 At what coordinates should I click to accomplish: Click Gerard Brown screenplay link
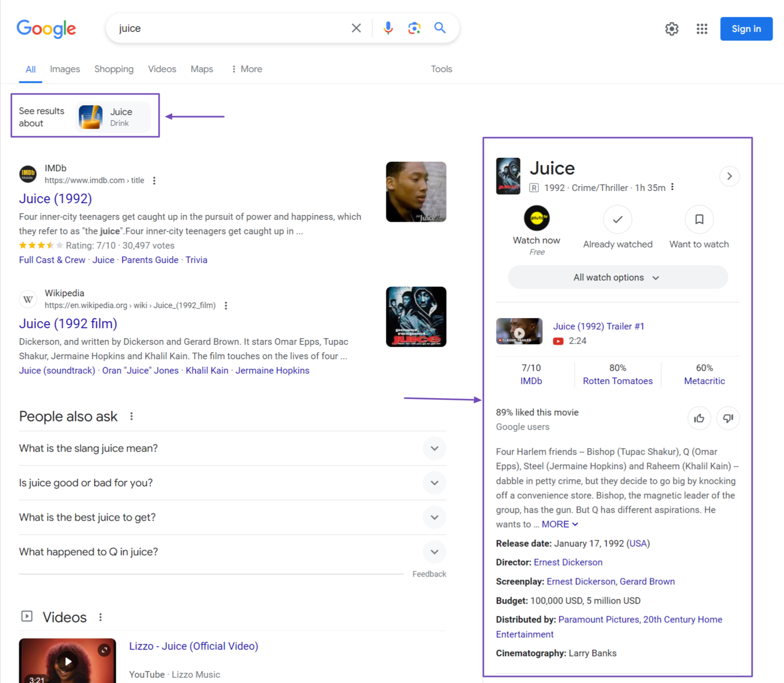click(x=647, y=581)
